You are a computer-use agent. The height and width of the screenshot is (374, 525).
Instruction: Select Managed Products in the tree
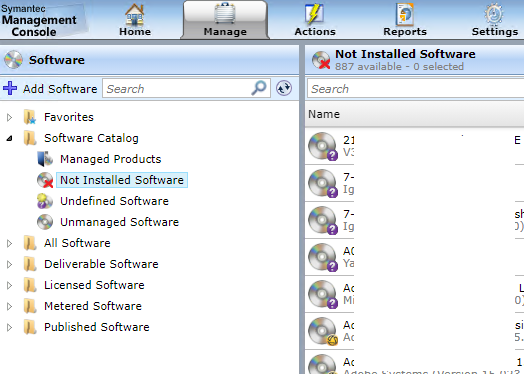coord(110,159)
